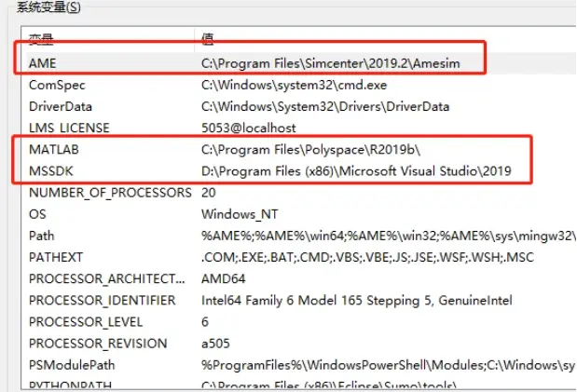Viewport: 577px width, 392px height.
Task: Click the 5053@localhost value
Action: [x=248, y=128]
